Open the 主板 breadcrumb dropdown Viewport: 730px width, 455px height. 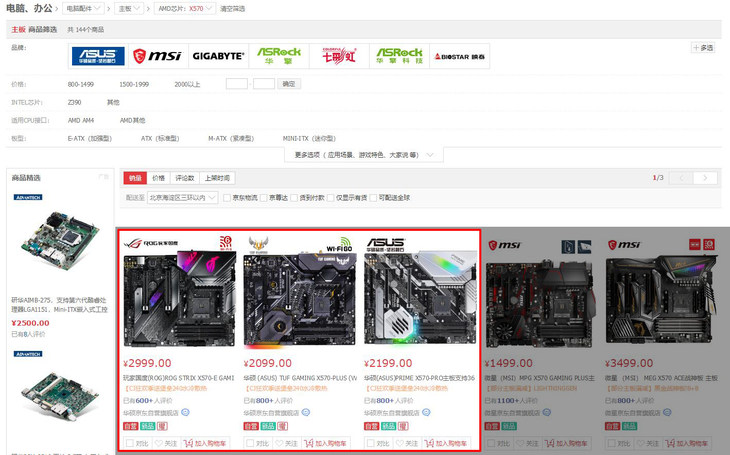(x=129, y=8)
